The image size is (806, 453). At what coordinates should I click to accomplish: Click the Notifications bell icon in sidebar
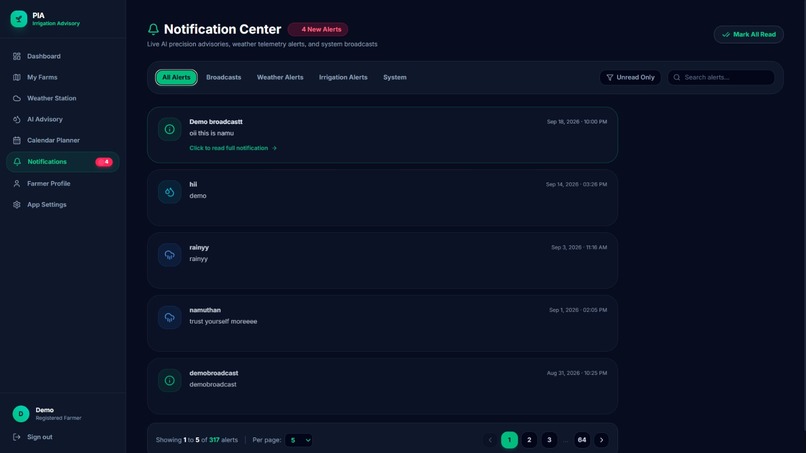coord(17,162)
